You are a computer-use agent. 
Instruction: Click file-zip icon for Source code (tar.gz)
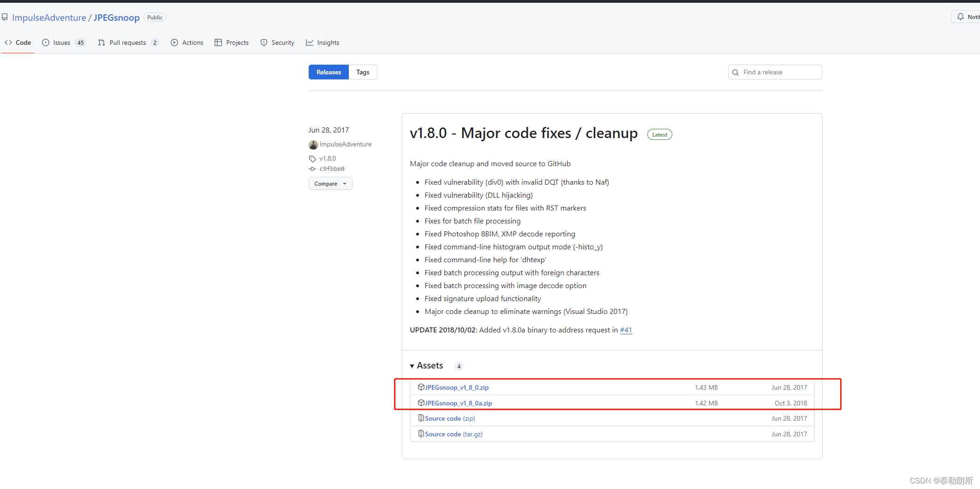421,434
